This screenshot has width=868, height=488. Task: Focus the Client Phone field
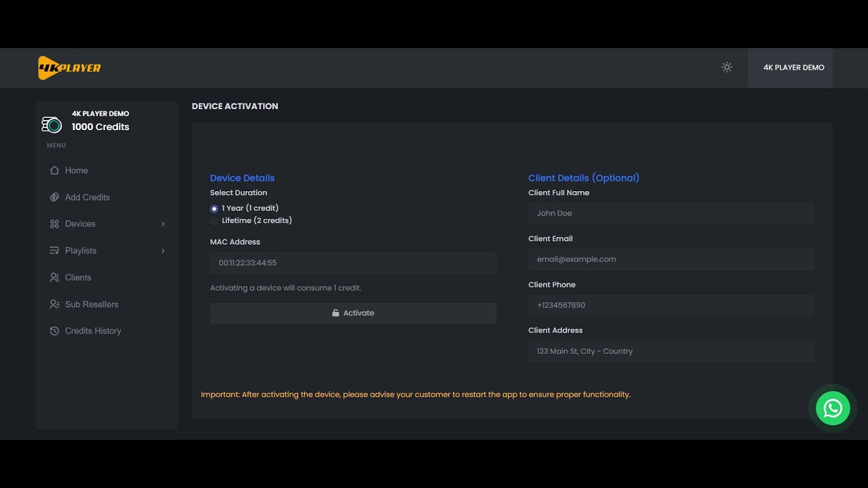point(671,305)
